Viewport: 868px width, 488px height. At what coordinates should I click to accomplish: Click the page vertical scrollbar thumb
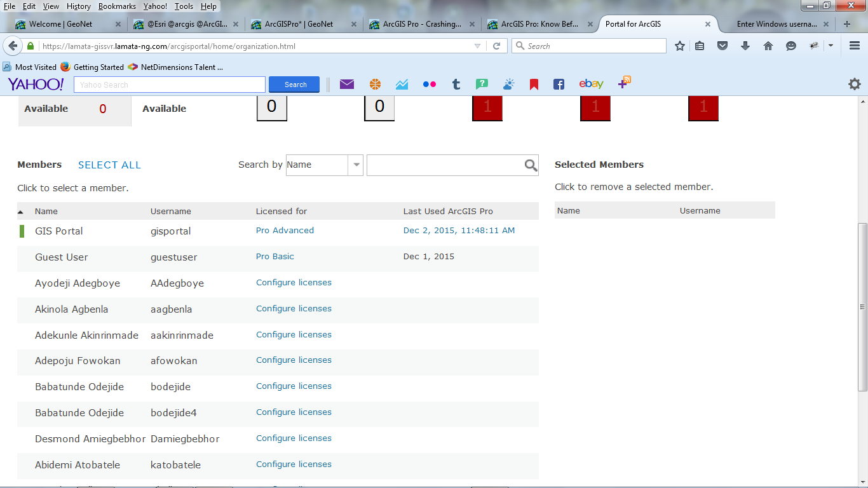tap(862, 307)
